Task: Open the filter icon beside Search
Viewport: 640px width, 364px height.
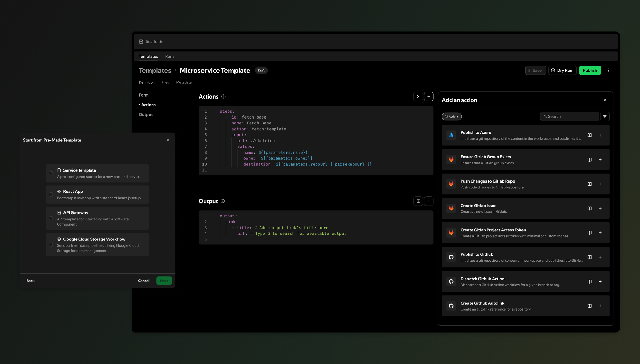Action: click(605, 116)
